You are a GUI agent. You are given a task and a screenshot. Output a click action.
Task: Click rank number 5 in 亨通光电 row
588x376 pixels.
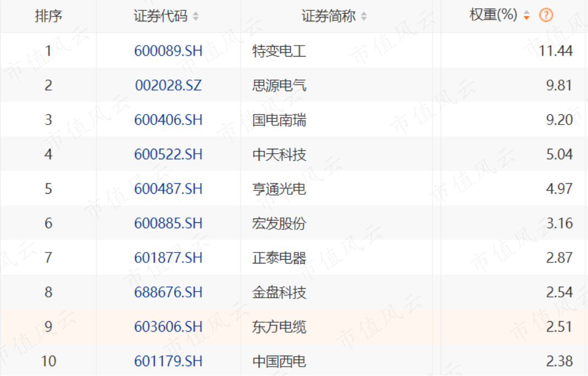coord(48,189)
